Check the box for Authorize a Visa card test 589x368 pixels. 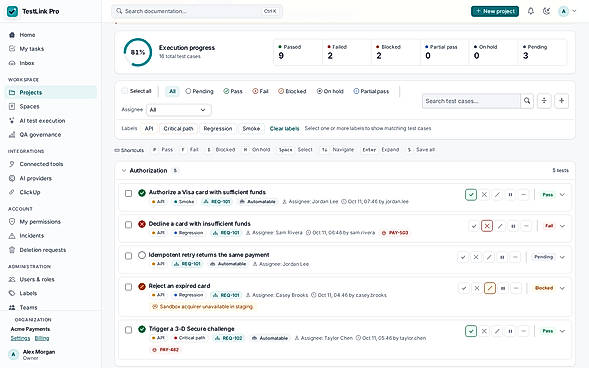(x=128, y=193)
